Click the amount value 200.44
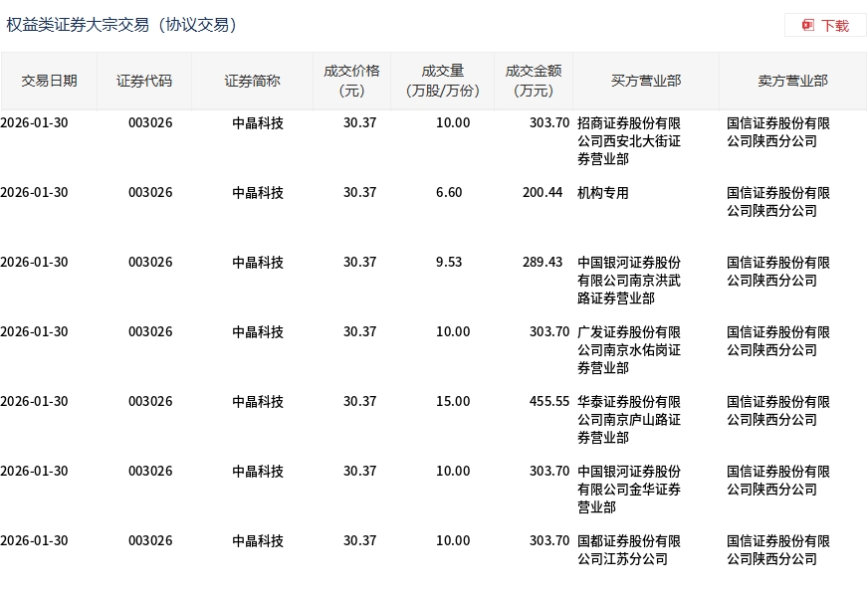The height and width of the screenshot is (599, 868). (x=542, y=193)
